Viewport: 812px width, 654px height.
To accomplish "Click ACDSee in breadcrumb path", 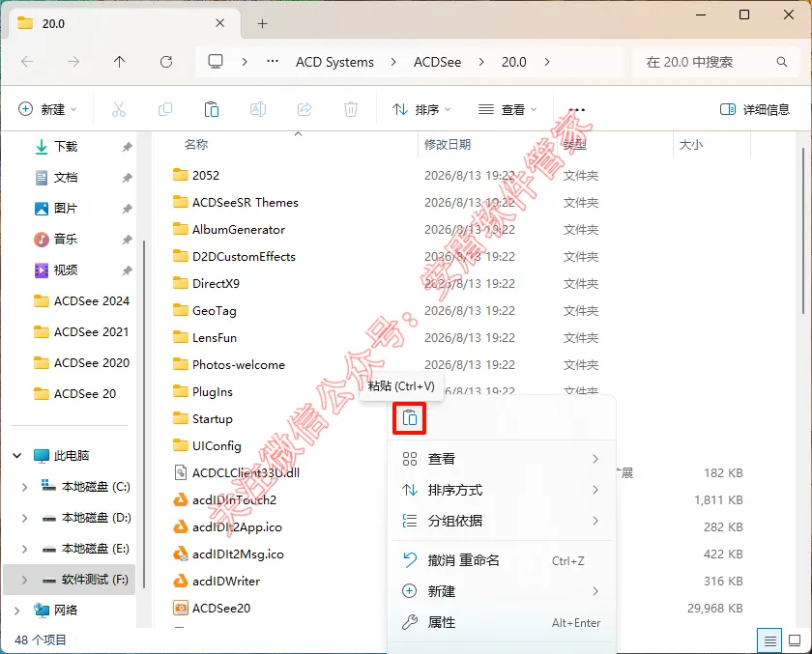I will click(437, 62).
